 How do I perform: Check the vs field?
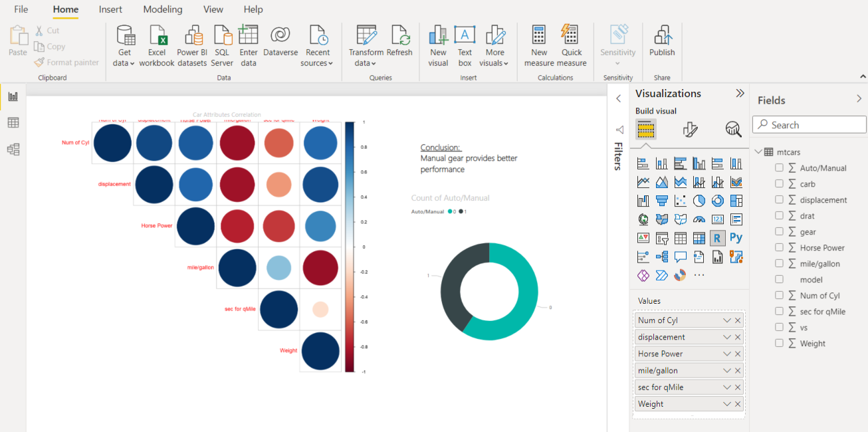coord(779,328)
